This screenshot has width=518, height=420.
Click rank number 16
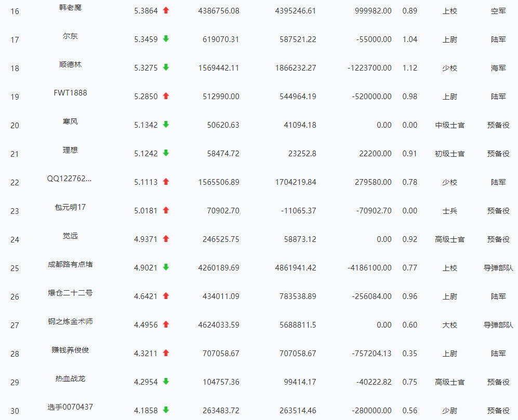pos(15,11)
